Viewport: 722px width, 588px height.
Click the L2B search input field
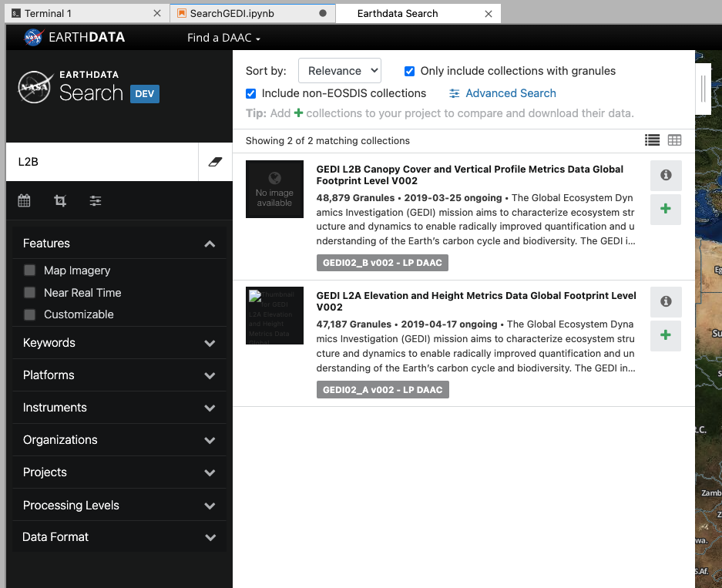[x=102, y=162]
